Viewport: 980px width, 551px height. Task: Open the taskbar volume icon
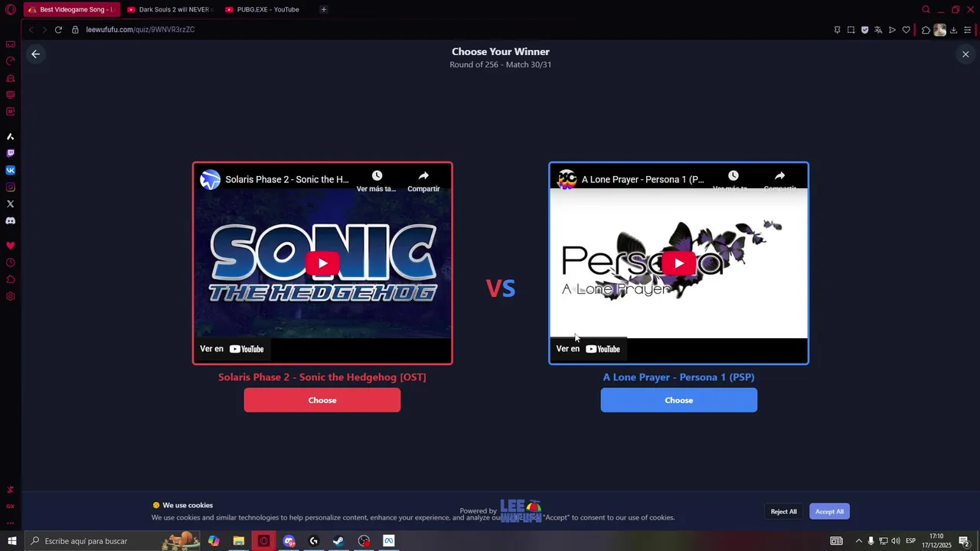[896, 541]
